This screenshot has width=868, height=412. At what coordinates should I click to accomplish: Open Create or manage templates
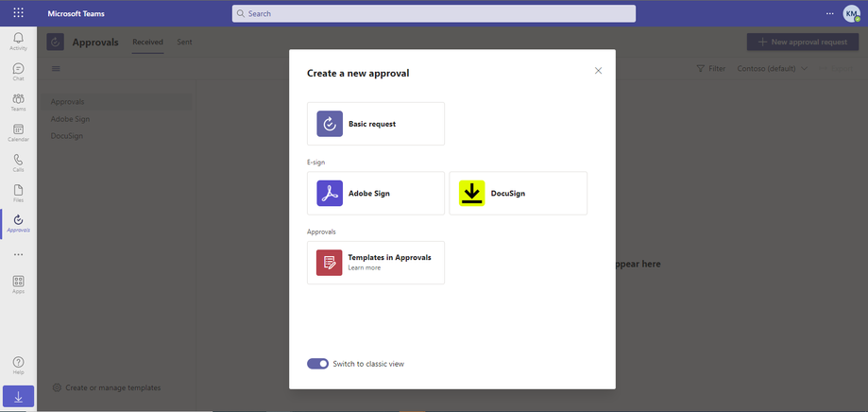pos(113,387)
